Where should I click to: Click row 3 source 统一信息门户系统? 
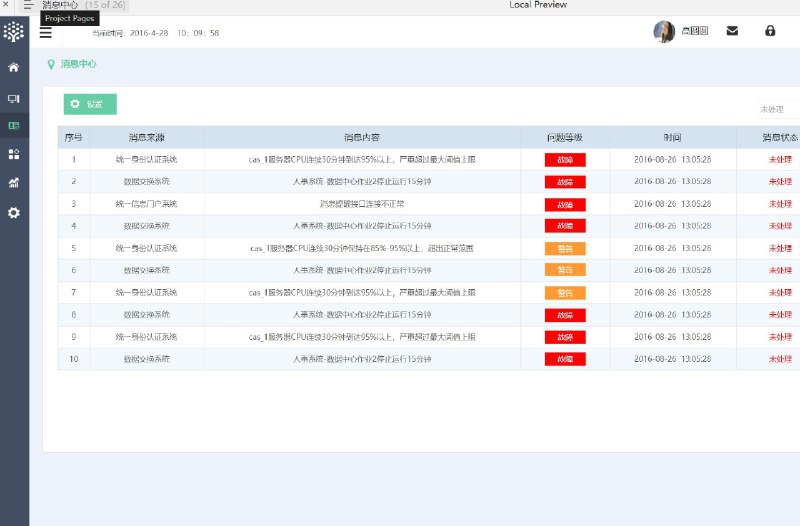point(146,204)
